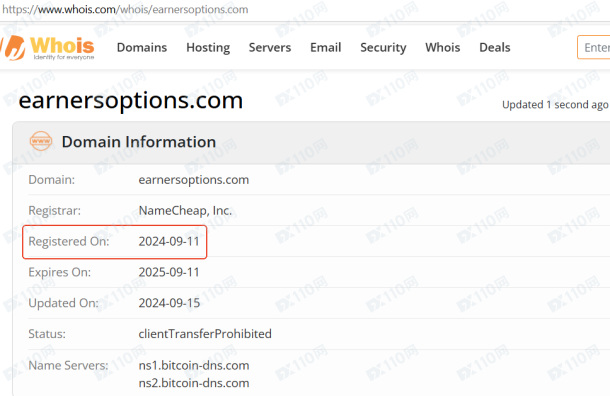Click the clientTransferProhibited status text
The height and width of the screenshot is (396, 610).
pyautogui.click(x=205, y=334)
